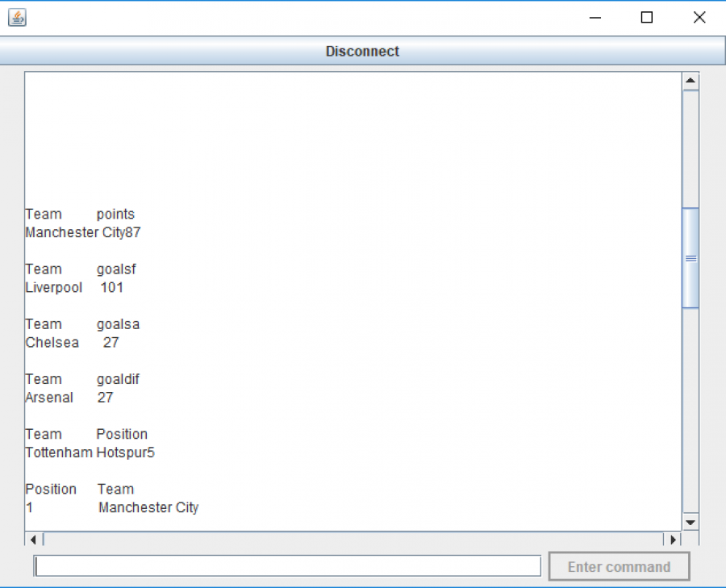Image resolution: width=726 pixels, height=588 pixels.
Task: Click the Enter command button
Action: pos(619,567)
